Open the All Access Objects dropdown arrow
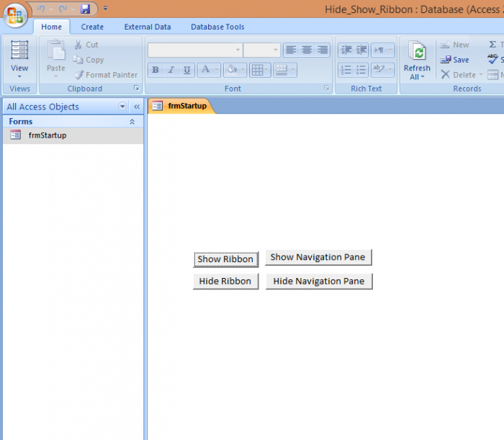Viewport: 504px width, 440px height. pos(122,107)
